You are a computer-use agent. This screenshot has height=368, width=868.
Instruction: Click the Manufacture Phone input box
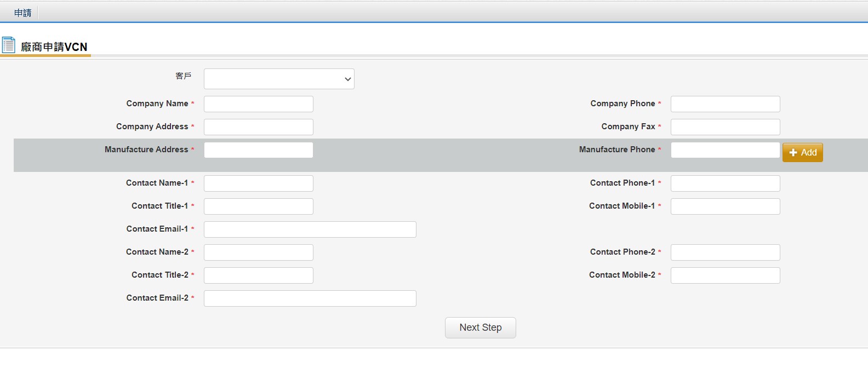(x=725, y=150)
